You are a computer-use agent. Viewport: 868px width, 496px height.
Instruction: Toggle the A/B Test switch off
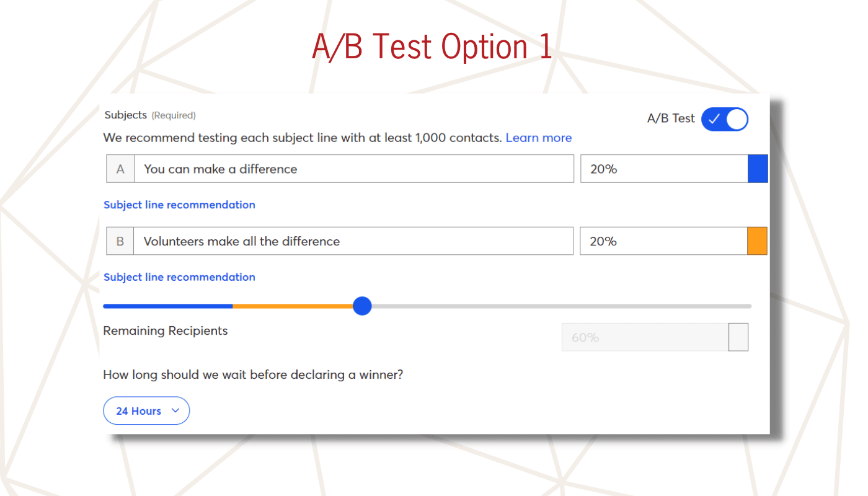725,120
